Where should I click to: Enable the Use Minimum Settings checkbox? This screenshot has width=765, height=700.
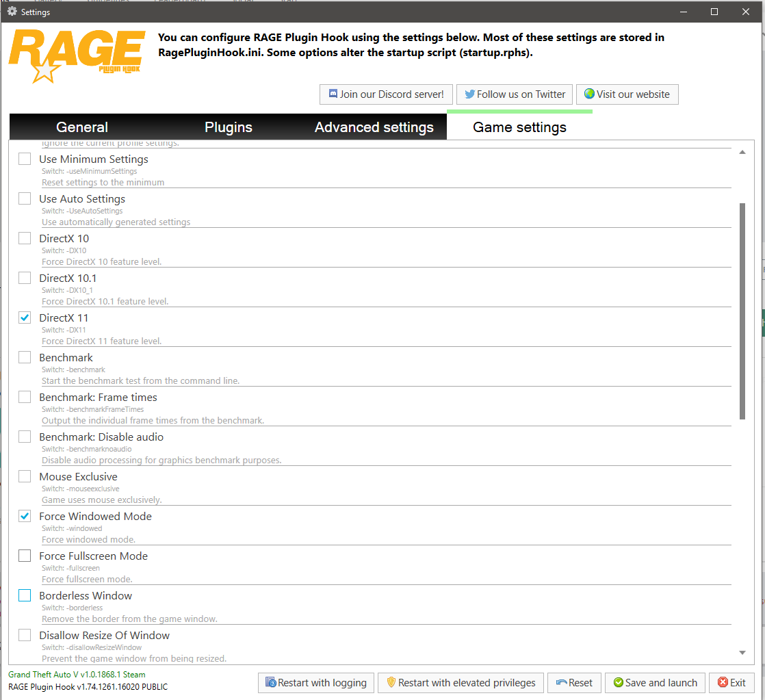tap(25, 159)
